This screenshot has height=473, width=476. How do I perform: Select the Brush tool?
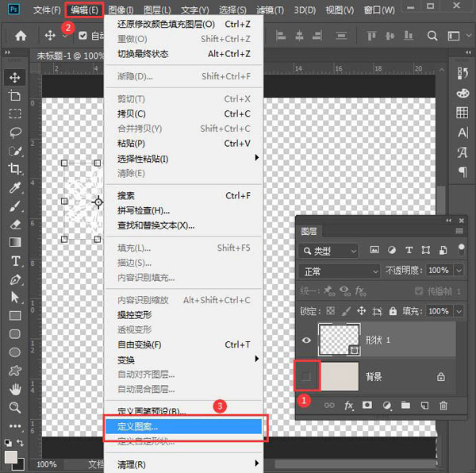[15, 206]
